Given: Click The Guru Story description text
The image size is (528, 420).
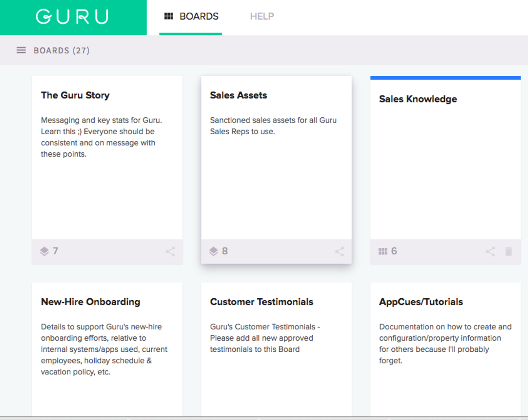Looking at the screenshot, I should tap(101, 137).
